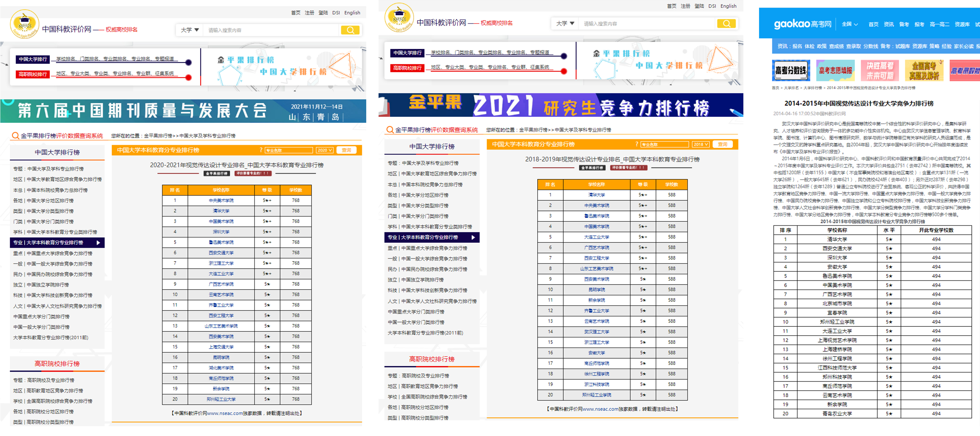Click the 第六届中国期刊质量与发展大会 banner

(x=183, y=111)
